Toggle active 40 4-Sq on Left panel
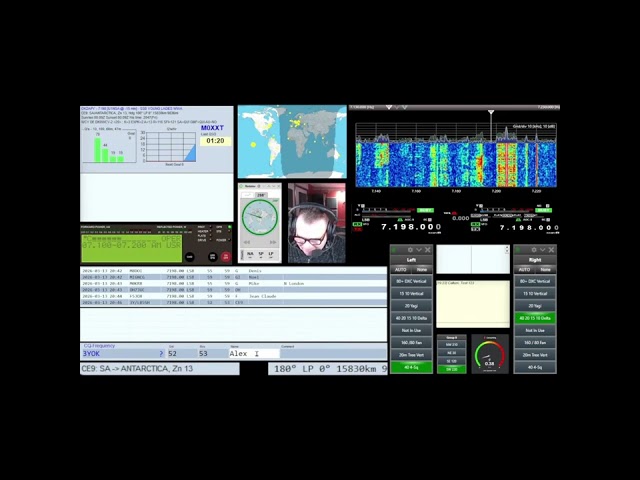 click(411, 367)
